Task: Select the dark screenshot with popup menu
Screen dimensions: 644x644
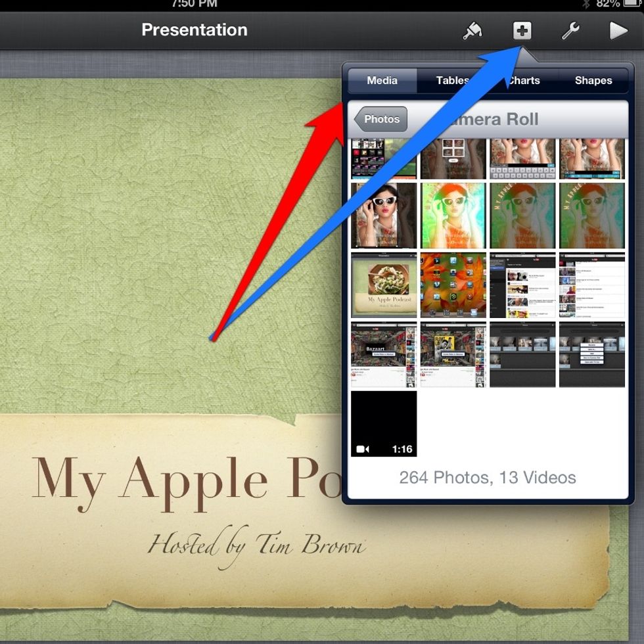Action: point(592,354)
